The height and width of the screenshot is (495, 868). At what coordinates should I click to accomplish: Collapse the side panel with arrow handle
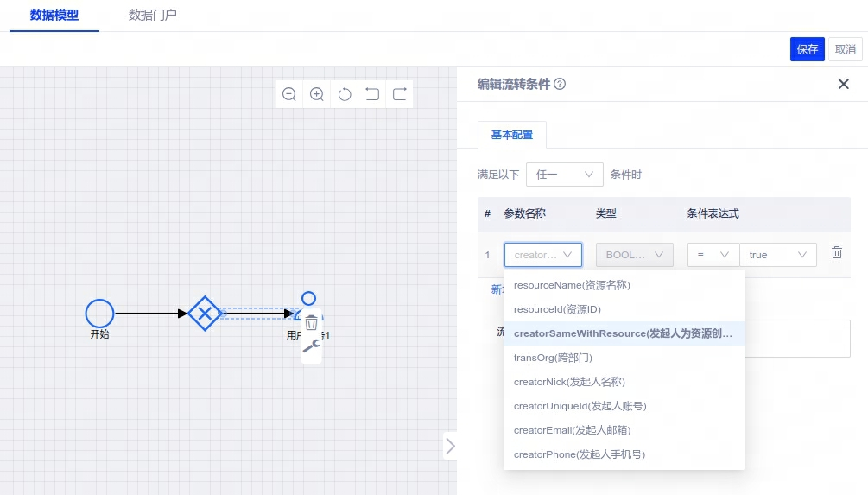pos(449,446)
